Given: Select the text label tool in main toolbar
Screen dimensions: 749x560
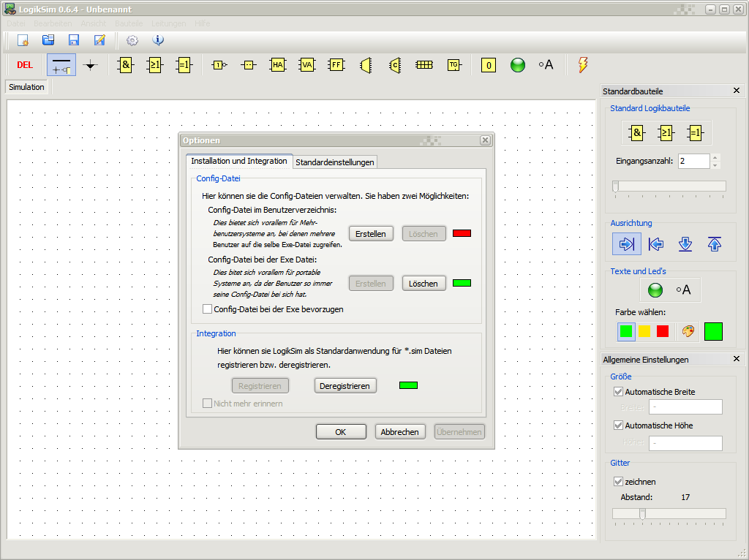Looking at the screenshot, I should pos(546,65).
